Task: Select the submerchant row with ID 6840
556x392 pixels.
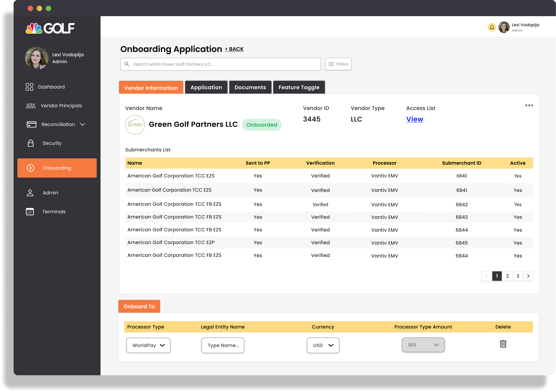Action: point(329,176)
